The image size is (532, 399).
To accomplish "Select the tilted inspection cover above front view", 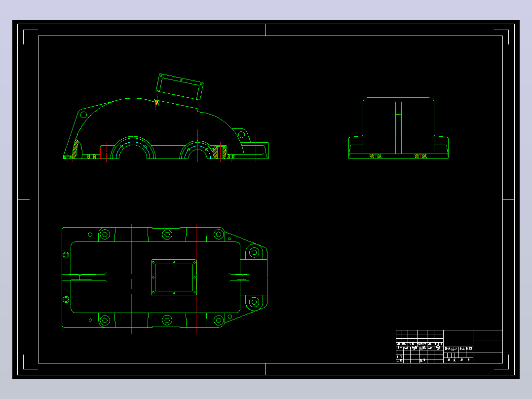I will tap(180, 87).
